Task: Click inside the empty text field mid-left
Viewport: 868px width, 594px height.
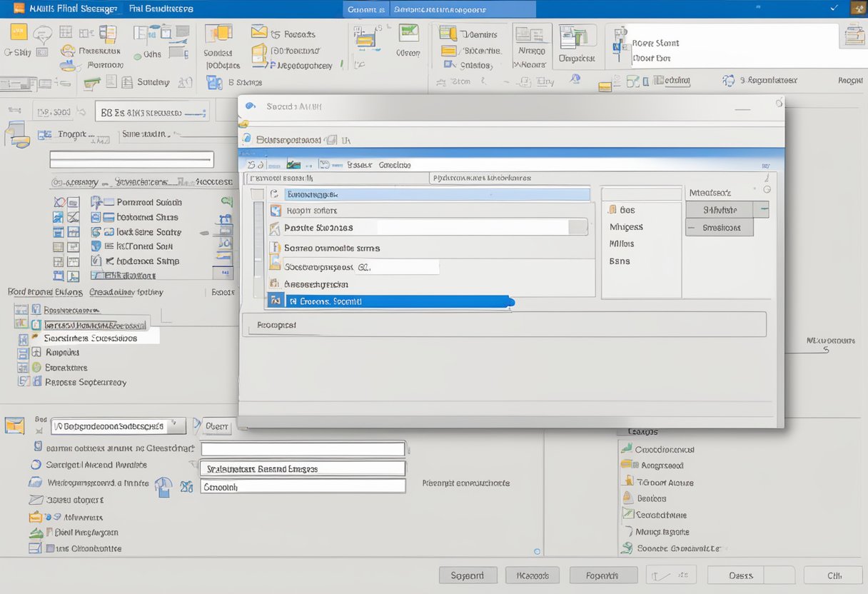Action: pyautogui.click(x=132, y=158)
